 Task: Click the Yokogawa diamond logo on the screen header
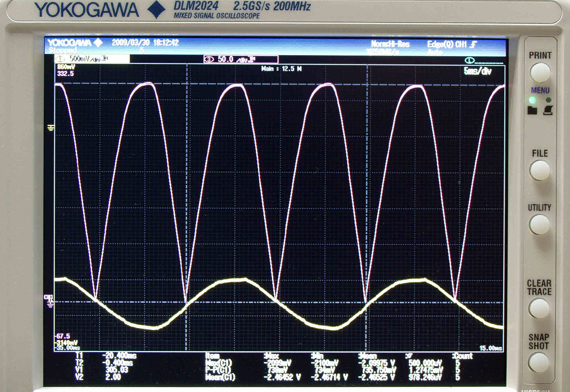pyautogui.click(x=98, y=43)
